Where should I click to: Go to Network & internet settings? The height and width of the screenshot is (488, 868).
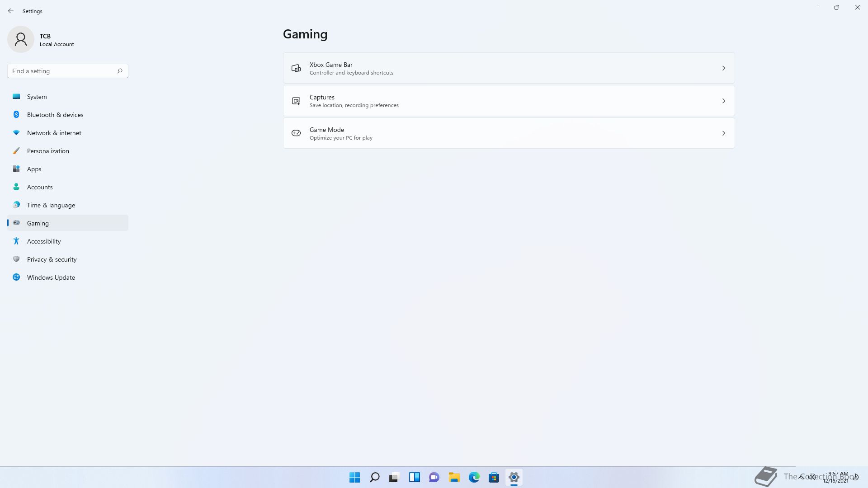(54, 133)
